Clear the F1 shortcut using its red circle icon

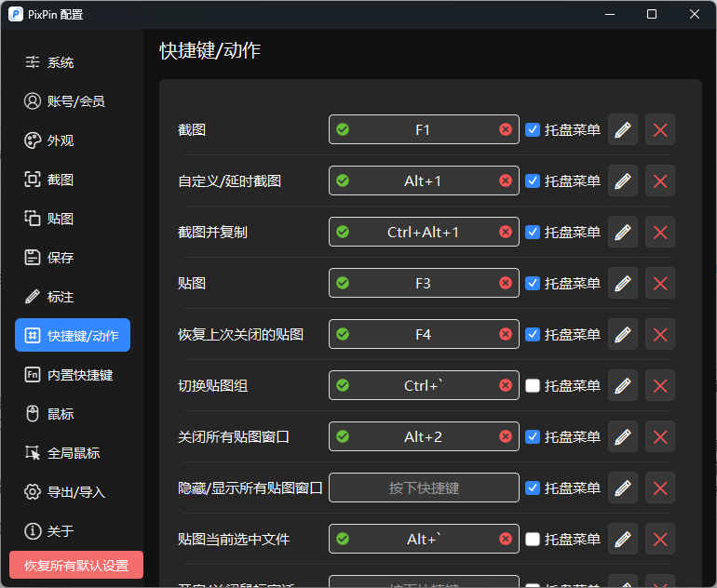point(506,130)
